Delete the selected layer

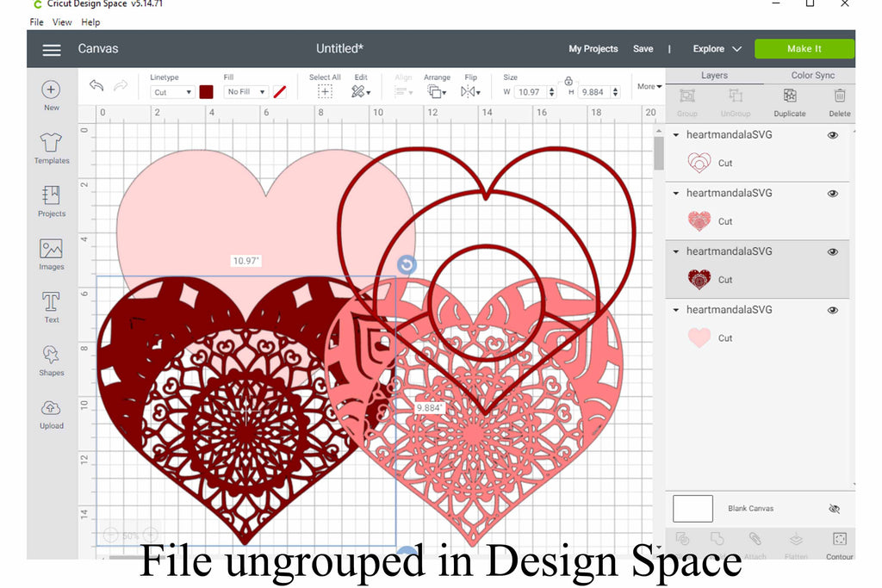tap(840, 102)
